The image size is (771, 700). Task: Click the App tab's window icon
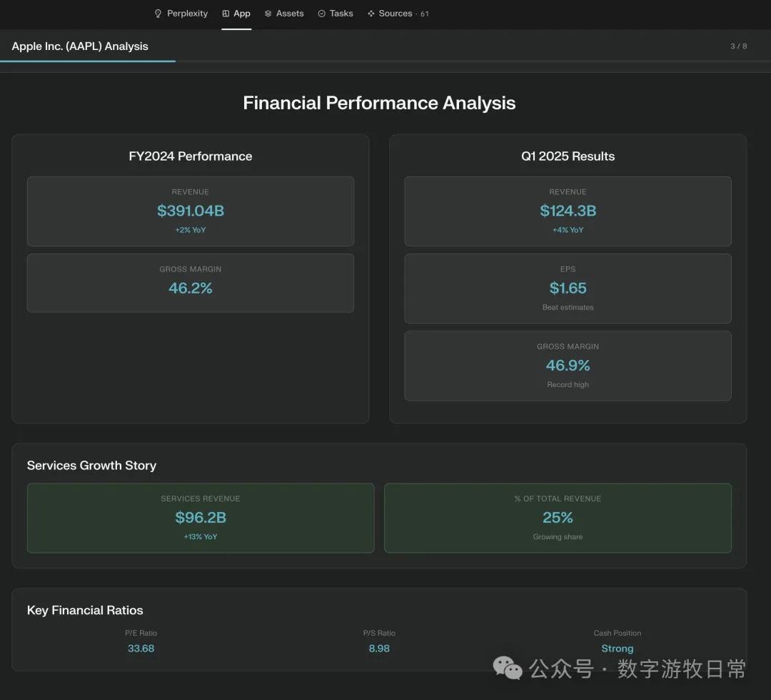click(x=226, y=14)
